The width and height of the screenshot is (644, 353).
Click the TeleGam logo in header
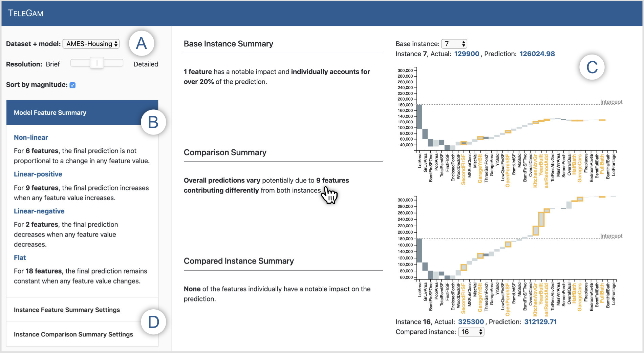26,14
